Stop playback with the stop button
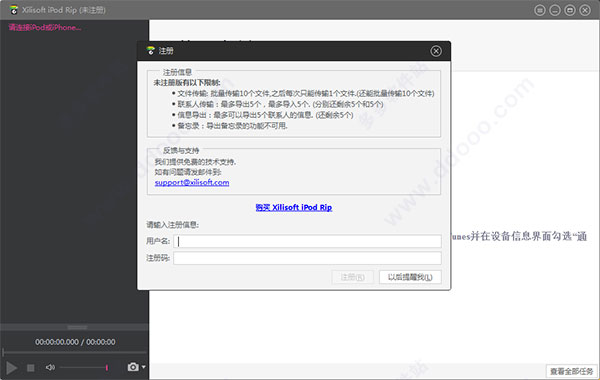This screenshot has height=380, width=600. click(x=31, y=368)
